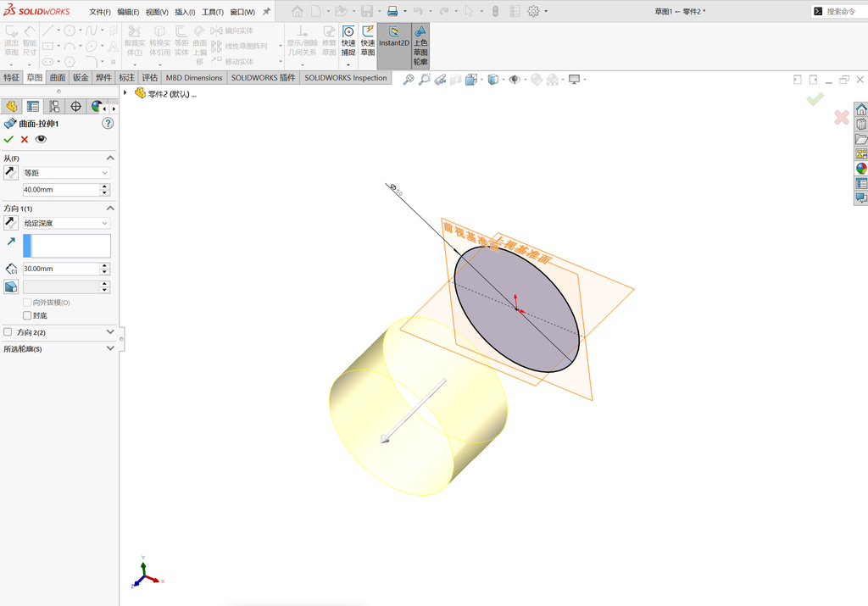Viewport: 868px width, 606px height.
Task: Enable the 方向 2(2) checkbox
Action: [x=8, y=332]
